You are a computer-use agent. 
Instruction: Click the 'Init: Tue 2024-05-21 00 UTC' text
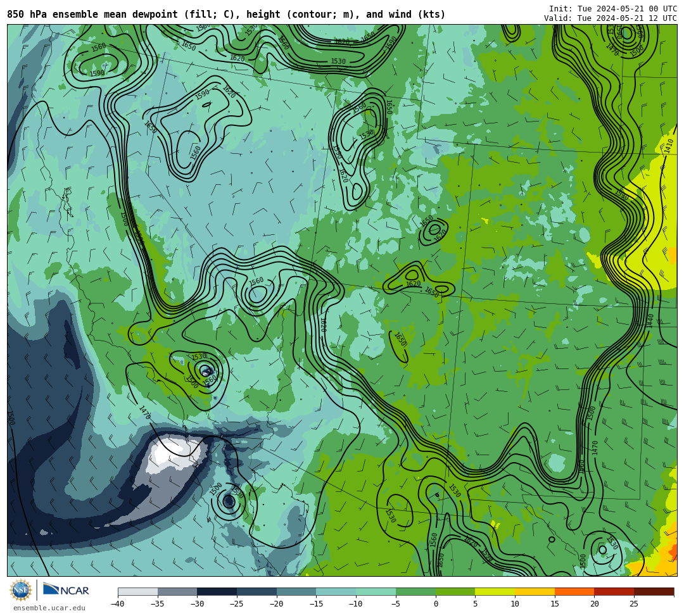coord(613,9)
